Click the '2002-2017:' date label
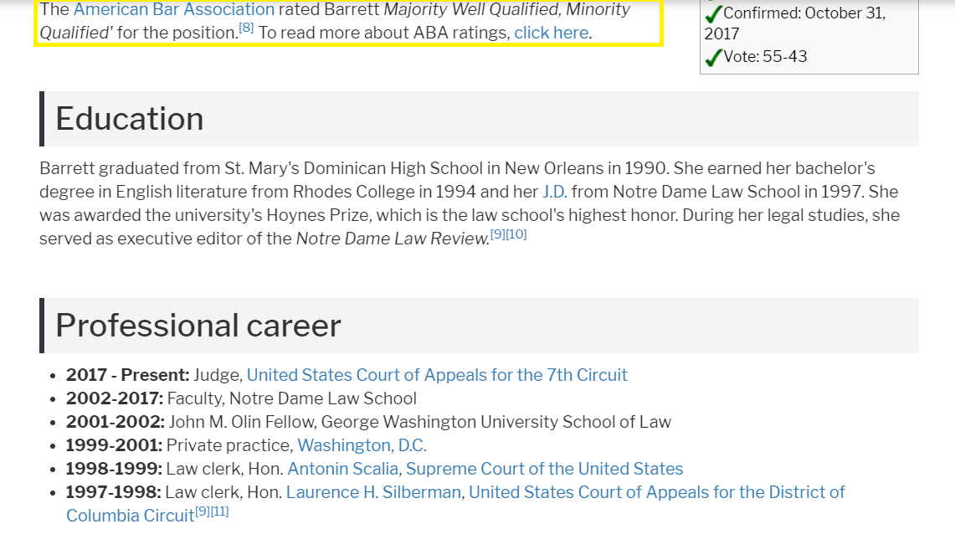Viewport: 955px width, 560px height. click(x=115, y=398)
